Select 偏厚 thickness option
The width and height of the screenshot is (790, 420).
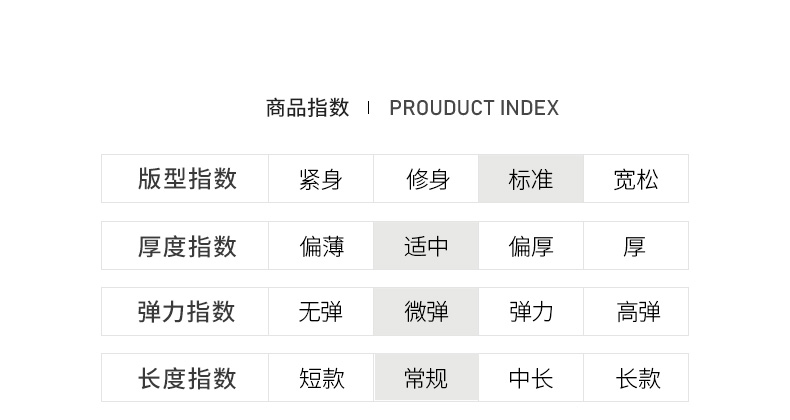[531, 246]
